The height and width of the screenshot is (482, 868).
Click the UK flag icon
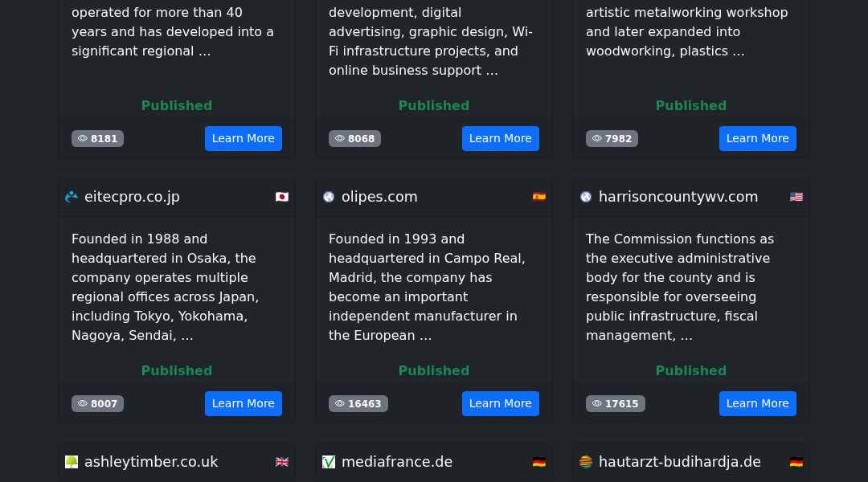pyautogui.click(x=282, y=462)
